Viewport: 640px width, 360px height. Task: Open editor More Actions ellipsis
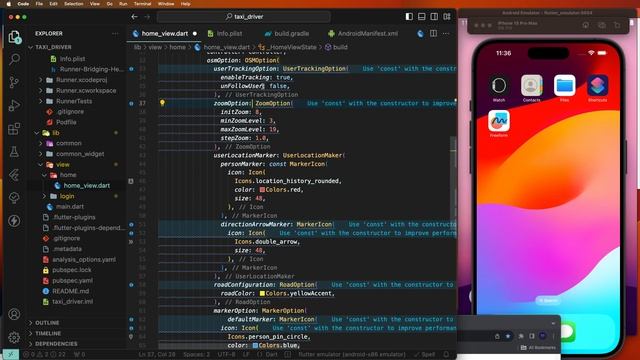pyautogui.click(x=446, y=33)
